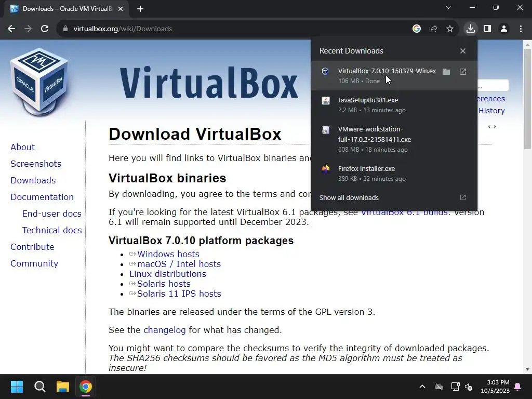Open the Windows Start menu
This screenshot has width=532, height=399.
click(x=17, y=387)
